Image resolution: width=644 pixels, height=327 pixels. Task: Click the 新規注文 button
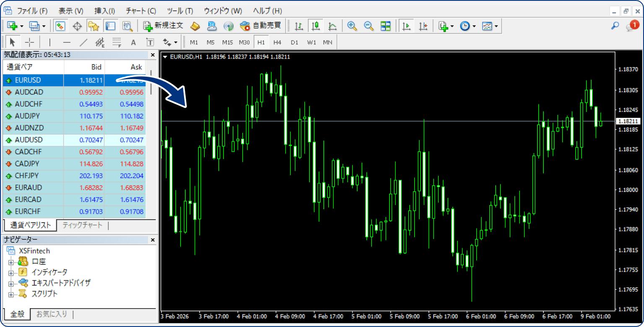[164, 26]
